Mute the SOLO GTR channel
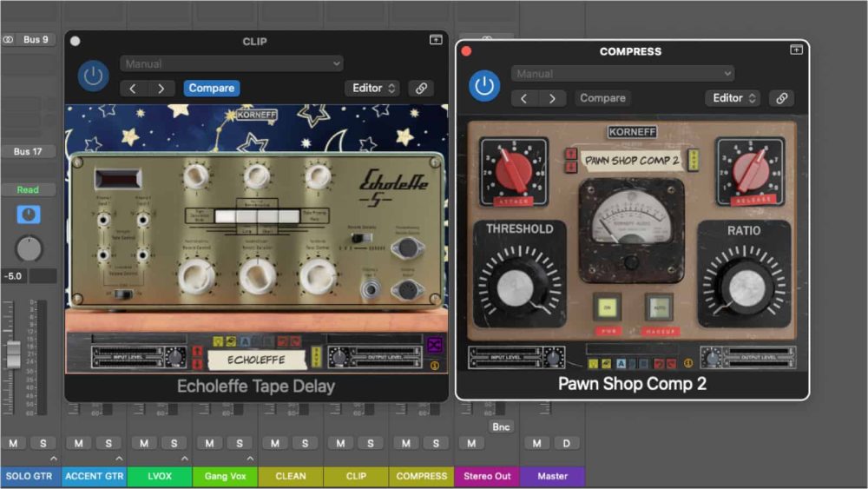868x489 pixels. [x=13, y=443]
